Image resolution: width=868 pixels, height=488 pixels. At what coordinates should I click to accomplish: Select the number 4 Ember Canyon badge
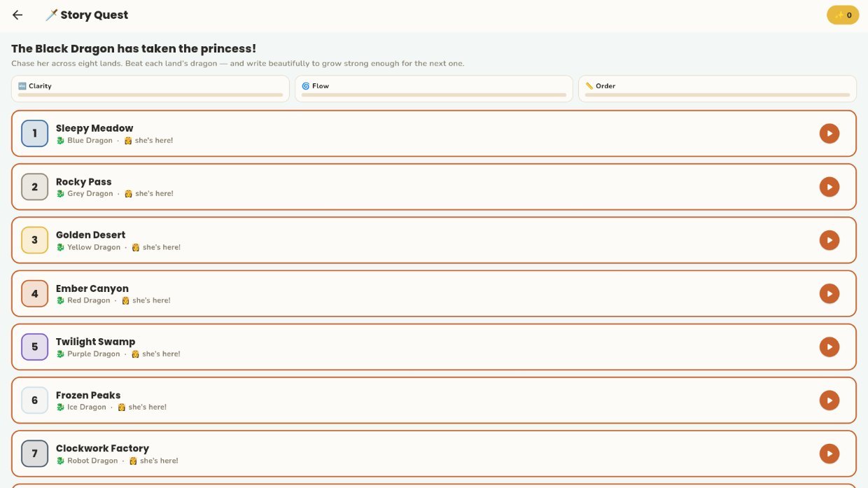pyautogui.click(x=35, y=293)
